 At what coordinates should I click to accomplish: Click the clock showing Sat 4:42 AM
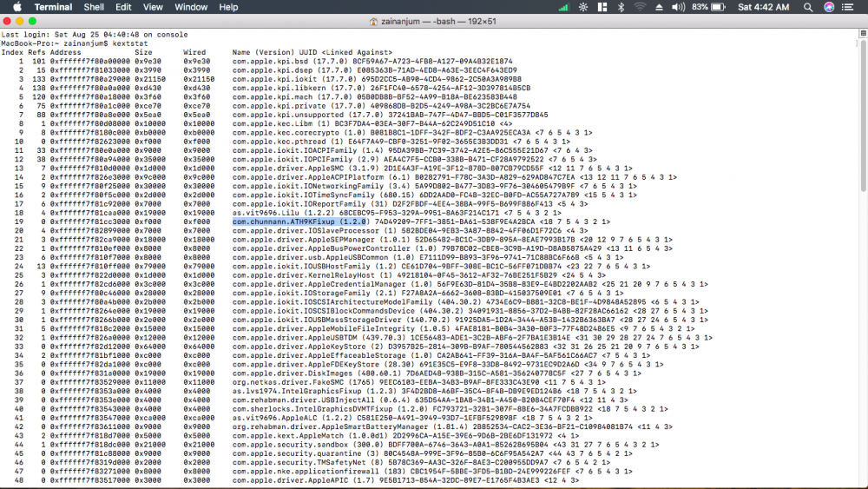[x=763, y=7]
